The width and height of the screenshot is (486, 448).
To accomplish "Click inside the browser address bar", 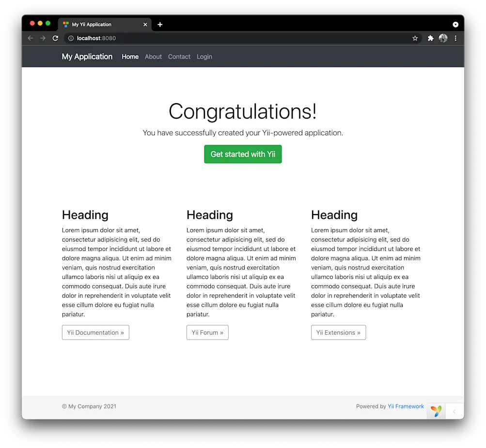I will (194, 38).
